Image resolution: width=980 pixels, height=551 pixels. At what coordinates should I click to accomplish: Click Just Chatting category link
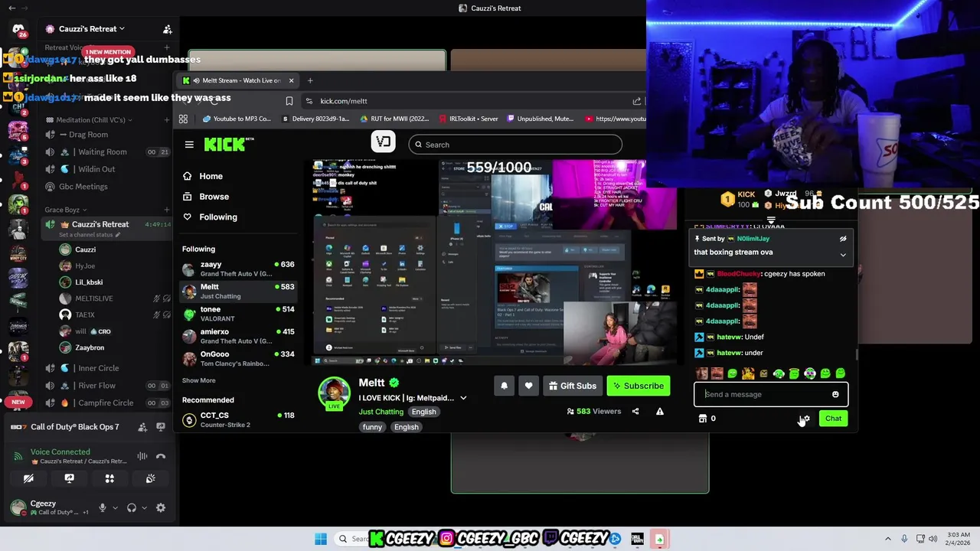(x=381, y=412)
